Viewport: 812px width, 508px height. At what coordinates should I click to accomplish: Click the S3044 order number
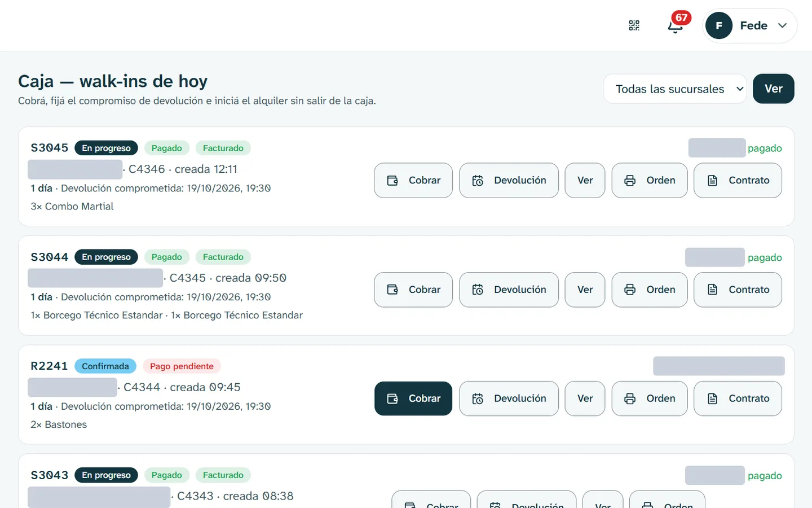[x=49, y=257]
